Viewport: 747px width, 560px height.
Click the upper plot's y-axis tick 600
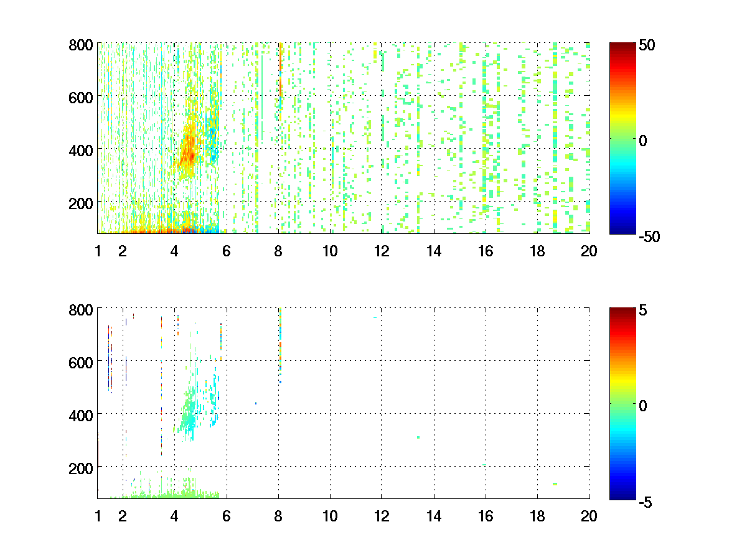coord(81,97)
